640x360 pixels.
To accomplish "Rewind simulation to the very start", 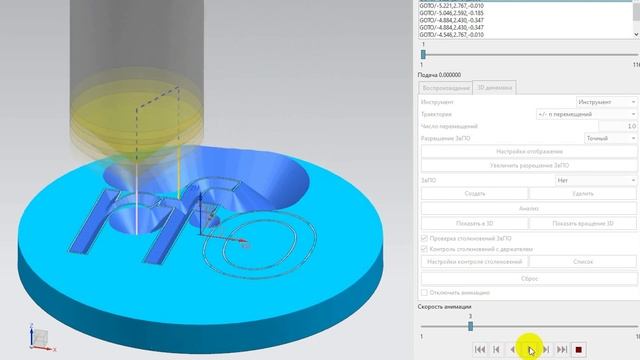I will (x=480, y=349).
